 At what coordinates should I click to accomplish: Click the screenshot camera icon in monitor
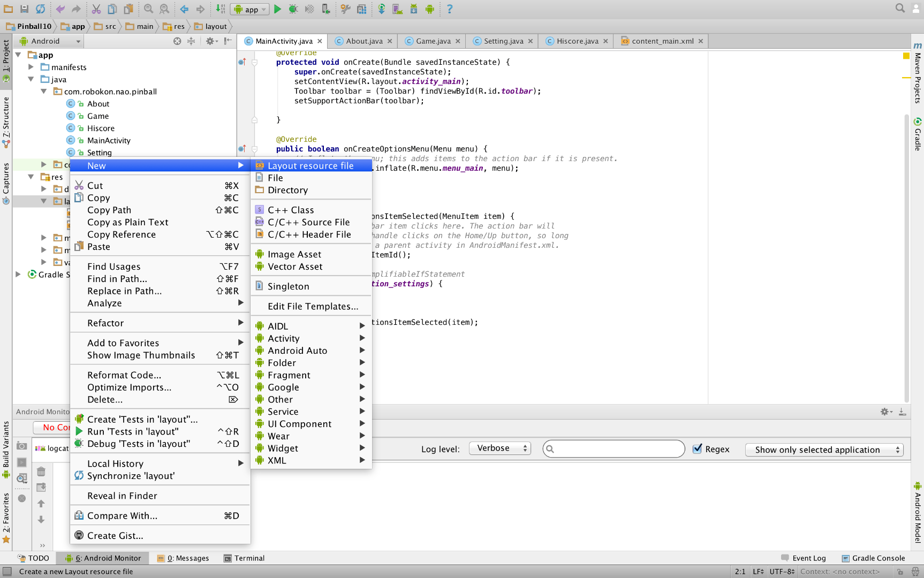[21, 446]
